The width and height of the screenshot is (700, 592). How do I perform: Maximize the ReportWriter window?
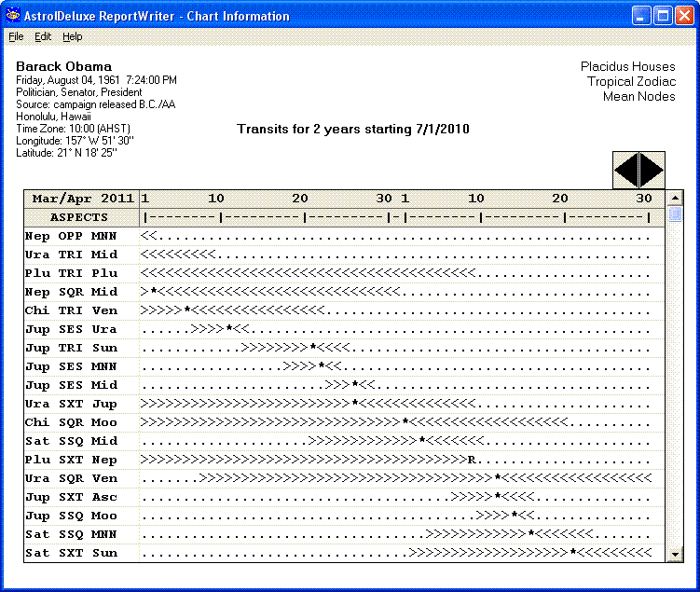[663, 16]
